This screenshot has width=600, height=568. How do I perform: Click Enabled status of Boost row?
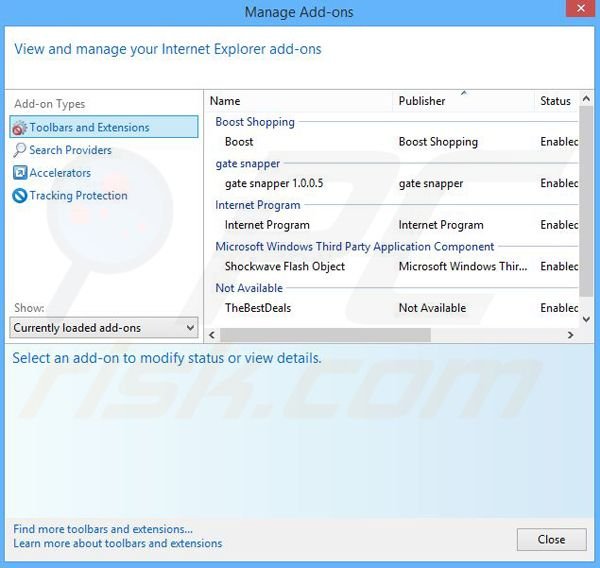click(559, 142)
